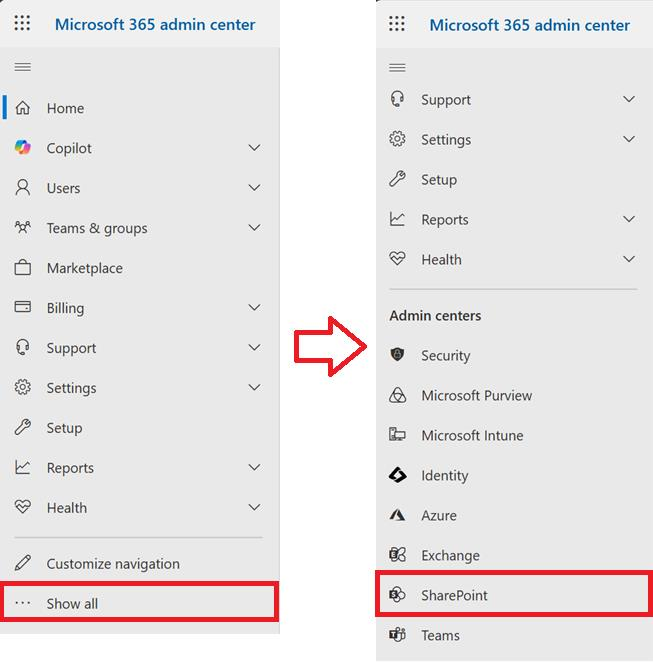Expand the Copilot menu chevron
The image size is (653, 663).
click(x=254, y=148)
